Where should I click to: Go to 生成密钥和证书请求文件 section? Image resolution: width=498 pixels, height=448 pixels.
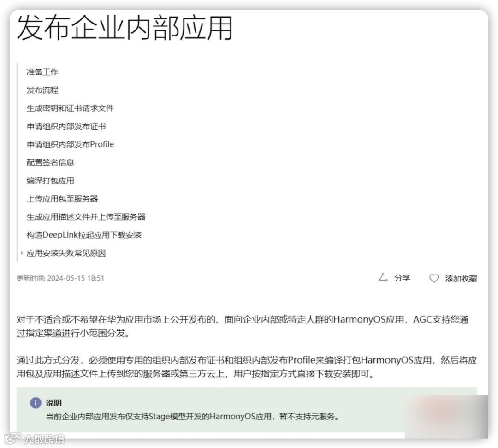pos(70,108)
